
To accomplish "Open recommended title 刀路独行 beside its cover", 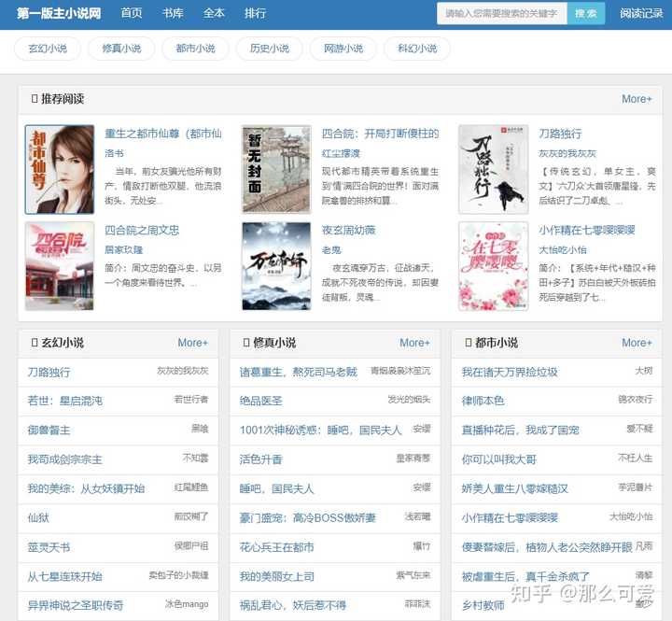I will [x=560, y=134].
